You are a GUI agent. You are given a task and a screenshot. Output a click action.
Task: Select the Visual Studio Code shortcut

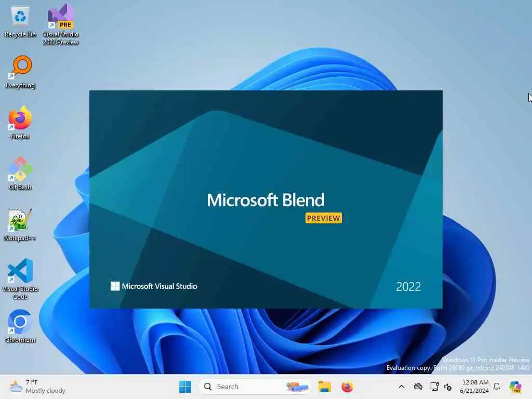click(20, 279)
